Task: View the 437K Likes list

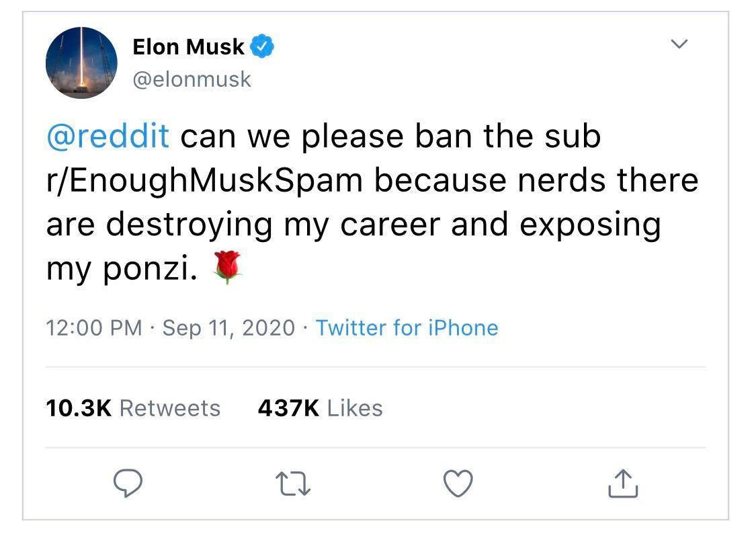Action: point(320,408)
